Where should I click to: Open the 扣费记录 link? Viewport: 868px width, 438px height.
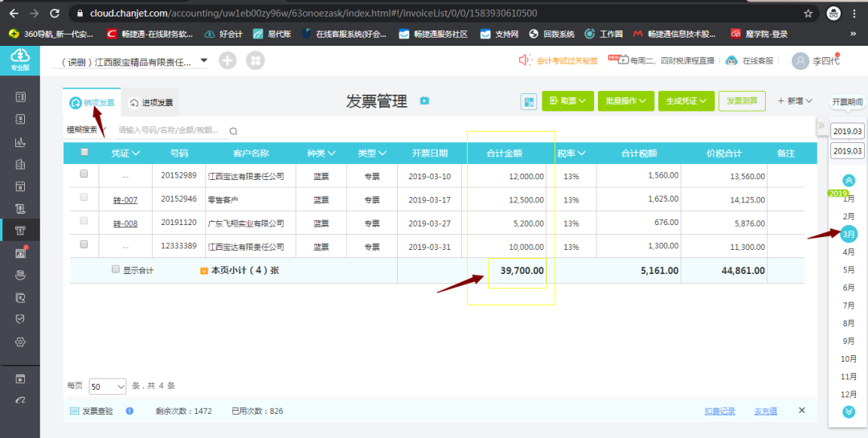click(719, 411)
